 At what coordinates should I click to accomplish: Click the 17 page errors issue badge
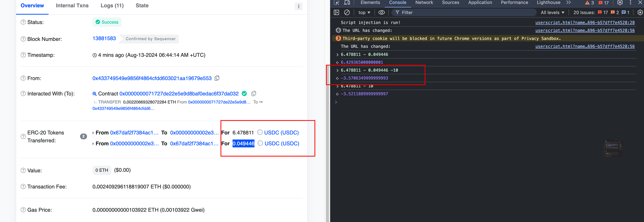pyautogui.click(x=603, y=13)
